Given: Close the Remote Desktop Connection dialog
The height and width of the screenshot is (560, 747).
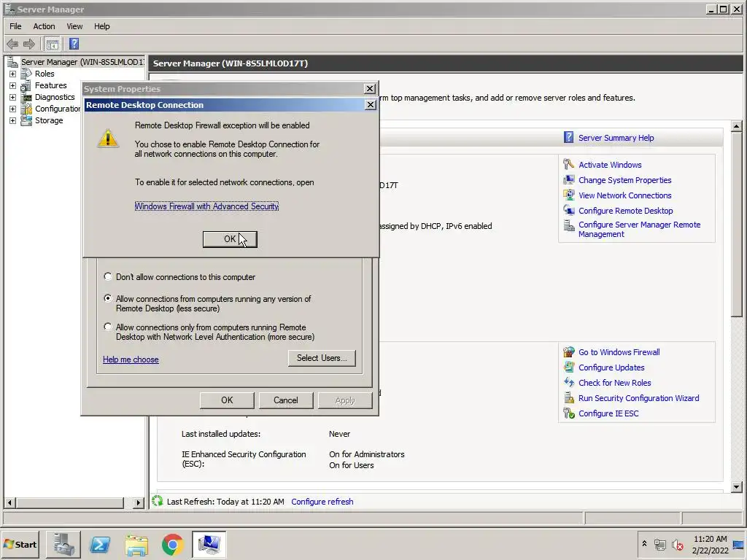Looking at the screenshot, I should pyautogui.click(x=370, y=105).
